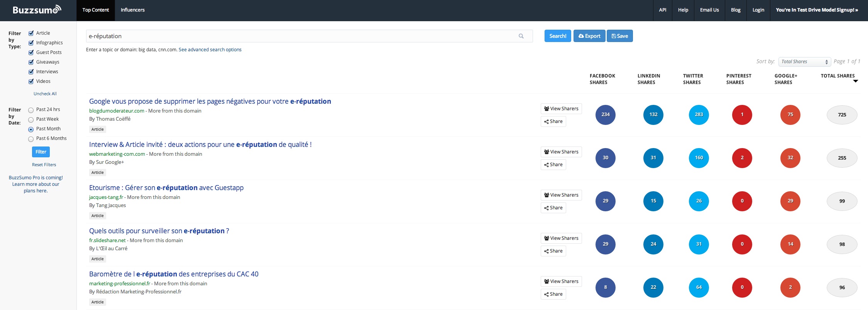
Task: Open See advanced search options link
Action: [210, 50]
